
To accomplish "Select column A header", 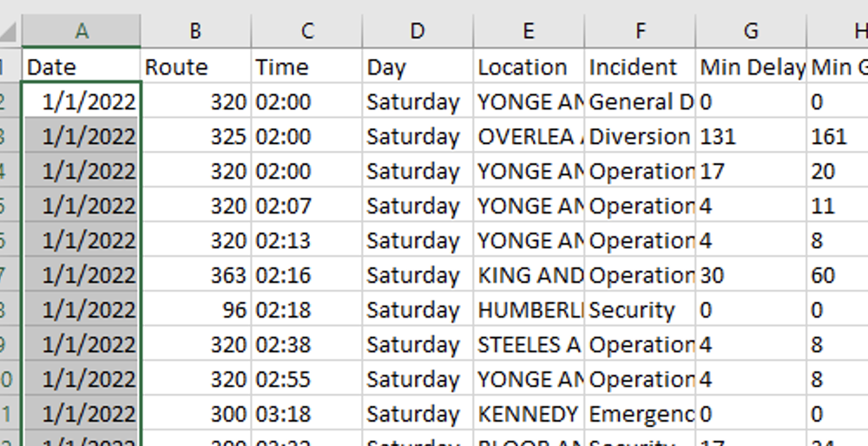I will [x=82, y=31].
